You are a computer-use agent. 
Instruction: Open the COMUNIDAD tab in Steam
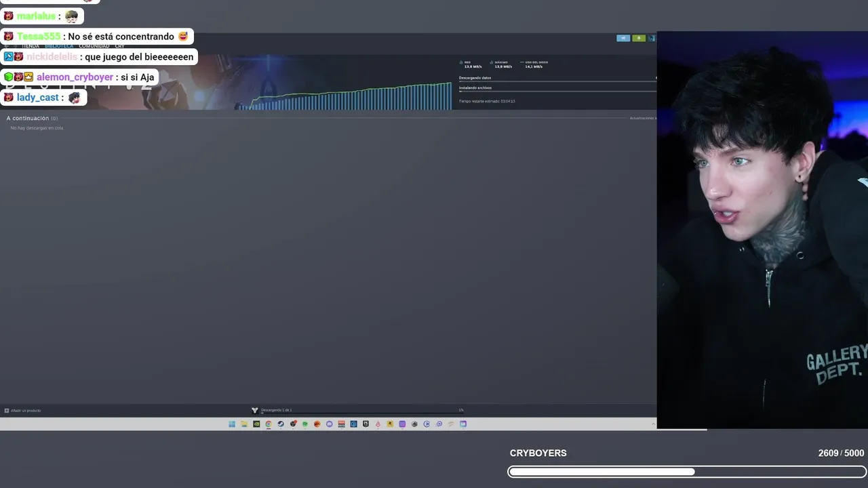coord(94,46)
